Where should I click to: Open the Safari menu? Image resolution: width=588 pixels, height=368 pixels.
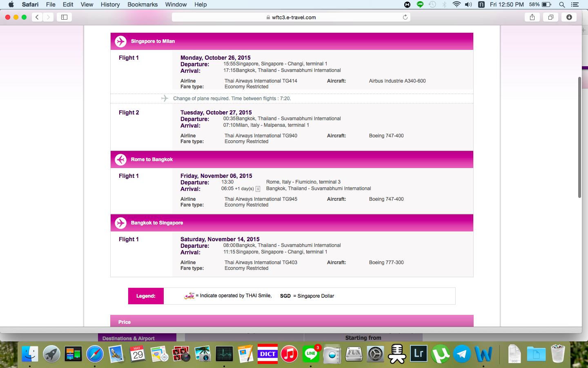pos(30,4)
